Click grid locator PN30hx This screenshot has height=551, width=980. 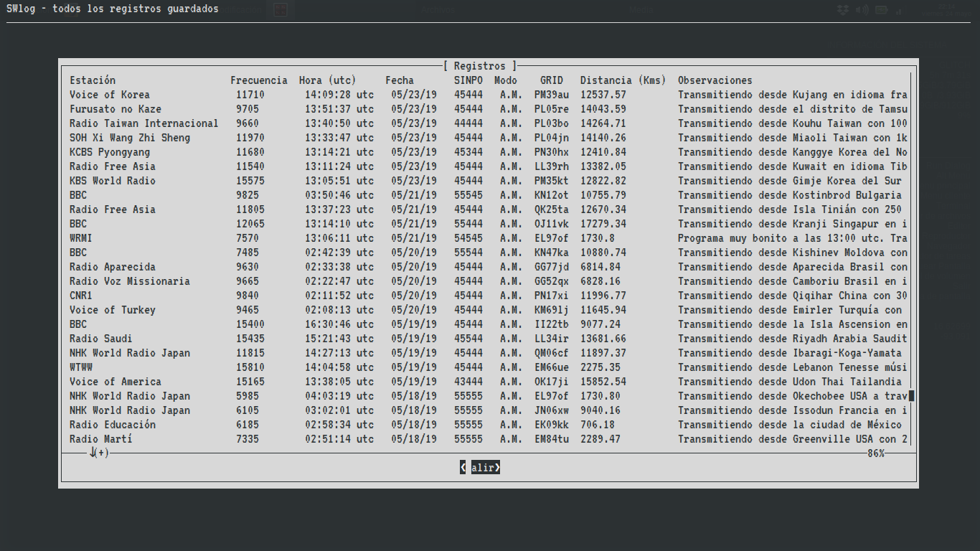[x=552, y=152]
